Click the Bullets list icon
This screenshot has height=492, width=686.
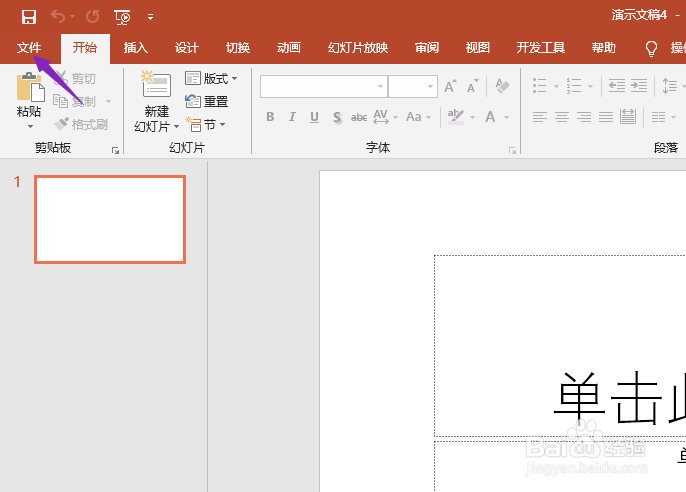[540, 86]
